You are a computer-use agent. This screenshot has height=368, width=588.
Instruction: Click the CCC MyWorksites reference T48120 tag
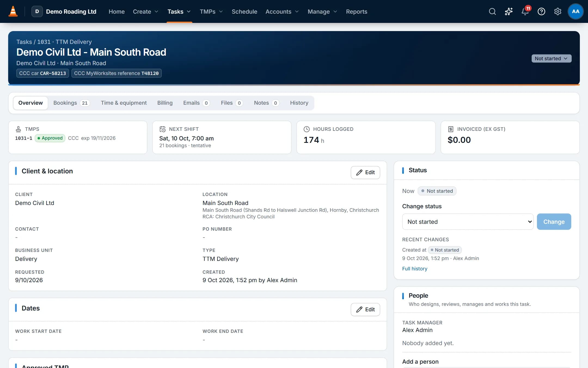[116, 73]
